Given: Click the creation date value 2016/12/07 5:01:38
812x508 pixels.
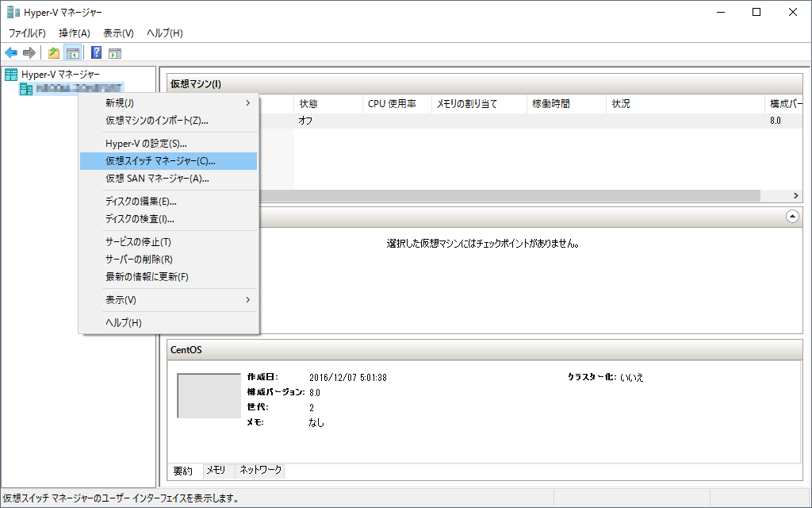Looking at the screenshot, I should pos(348,378).
